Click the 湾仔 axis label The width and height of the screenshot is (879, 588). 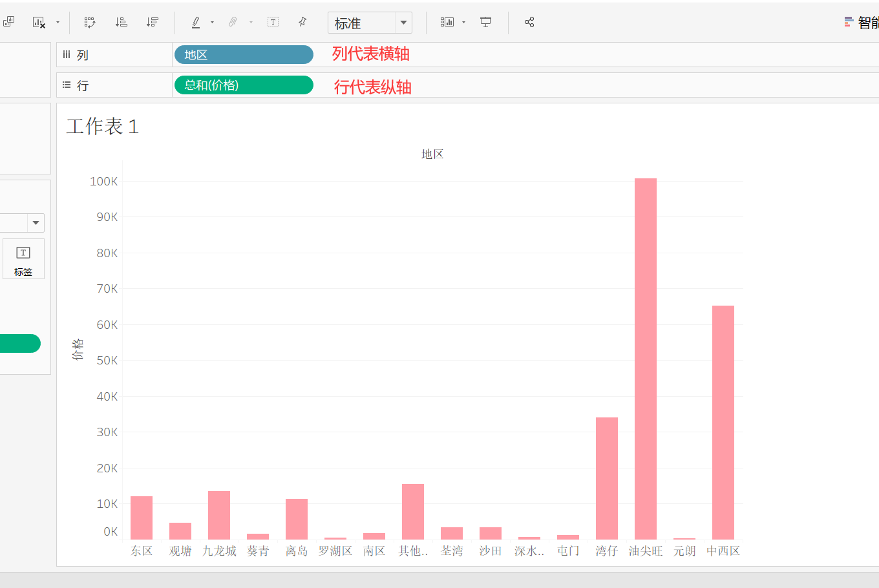click(607, 551)
